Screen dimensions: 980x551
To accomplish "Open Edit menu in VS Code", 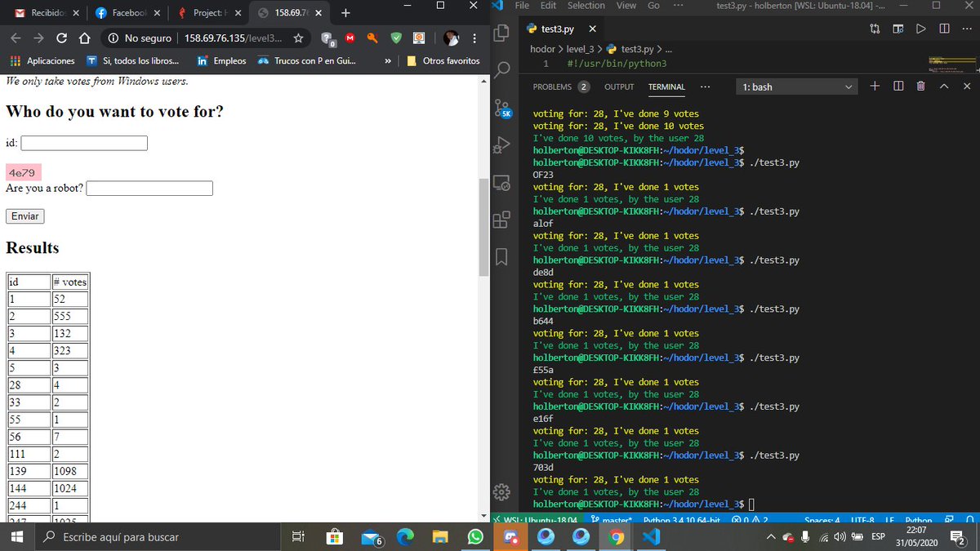I will click(548, 6).
